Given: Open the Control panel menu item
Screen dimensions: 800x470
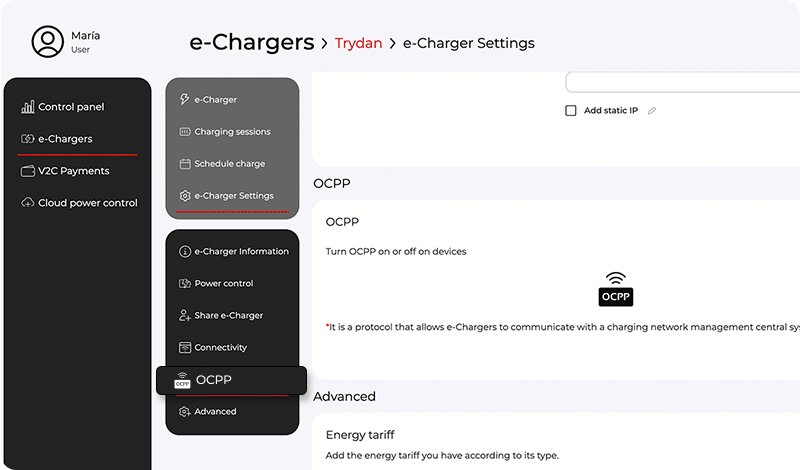Looking at the screenshot, I should click(70, 107).
